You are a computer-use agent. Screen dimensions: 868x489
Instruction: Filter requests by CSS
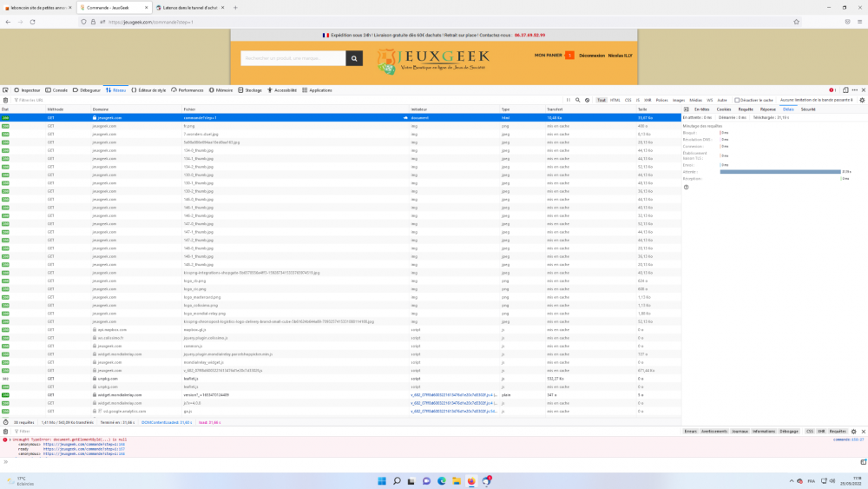(628, 100)
